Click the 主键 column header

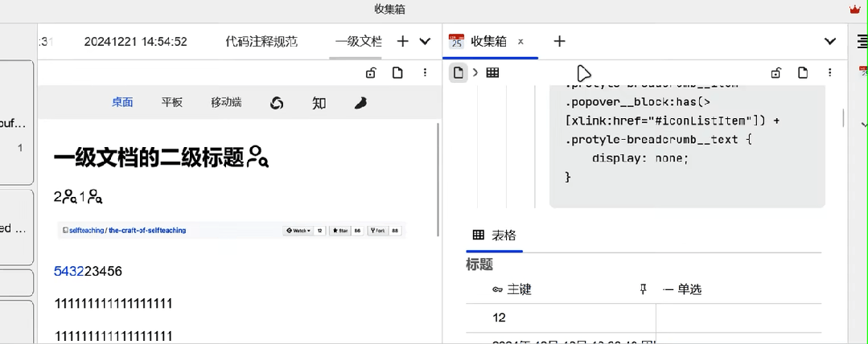512,289
